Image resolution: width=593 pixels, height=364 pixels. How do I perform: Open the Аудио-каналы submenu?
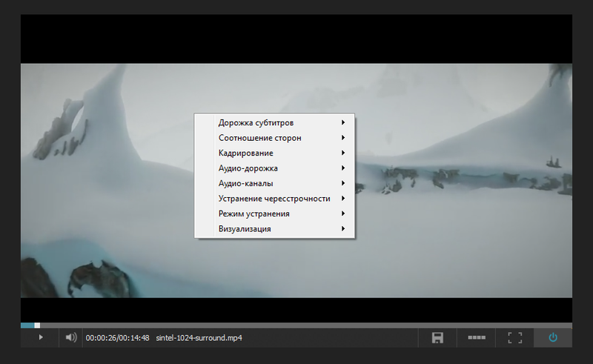274,183
